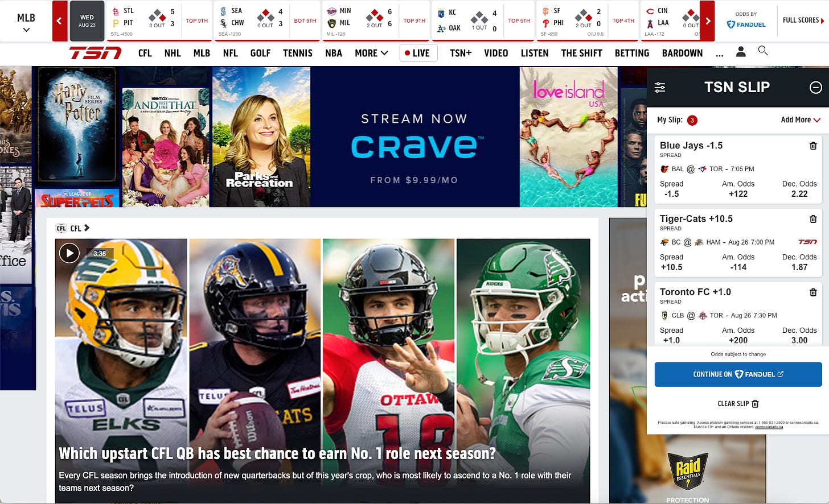Image resolution: width=829 pixels, height=504 pixels.
Task: Click Parks and Recreation poster
Action: tap(261, 137)
